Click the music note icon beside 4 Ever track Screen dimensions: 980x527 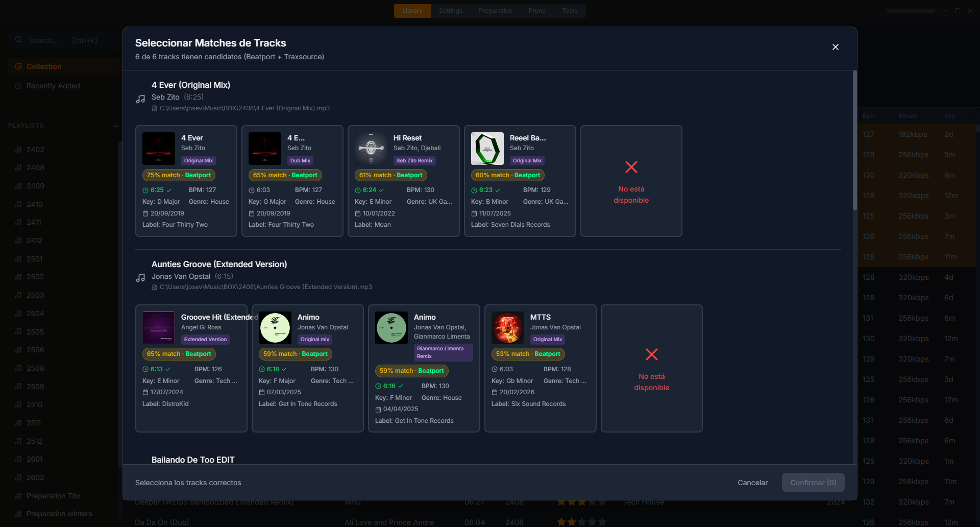click(x=140, y=98)
